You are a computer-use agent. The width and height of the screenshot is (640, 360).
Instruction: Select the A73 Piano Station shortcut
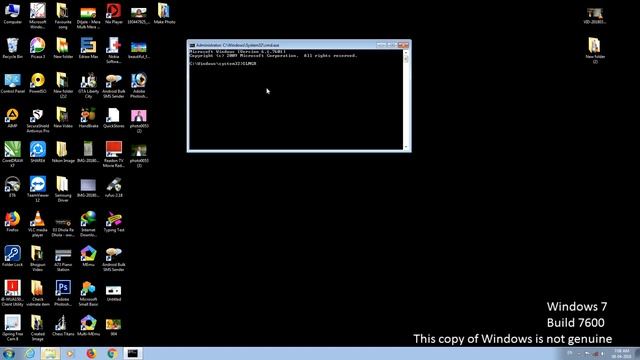pos(63,258)
